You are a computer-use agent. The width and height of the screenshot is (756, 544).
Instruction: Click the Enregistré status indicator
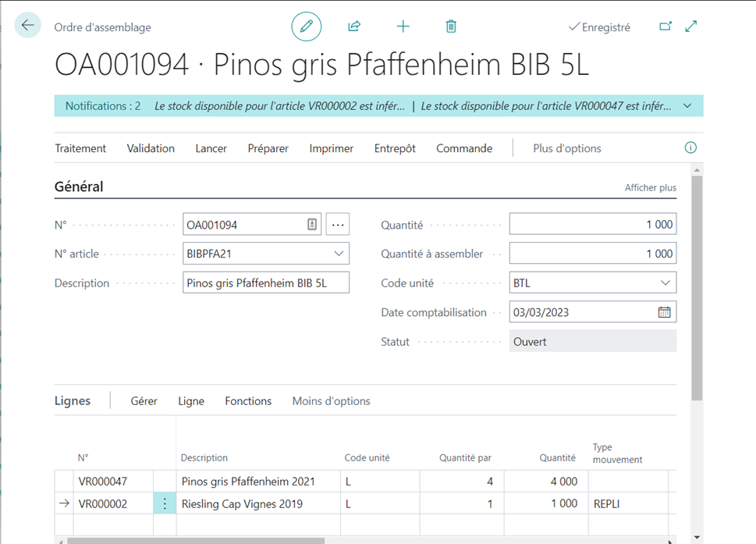point(599,27)
